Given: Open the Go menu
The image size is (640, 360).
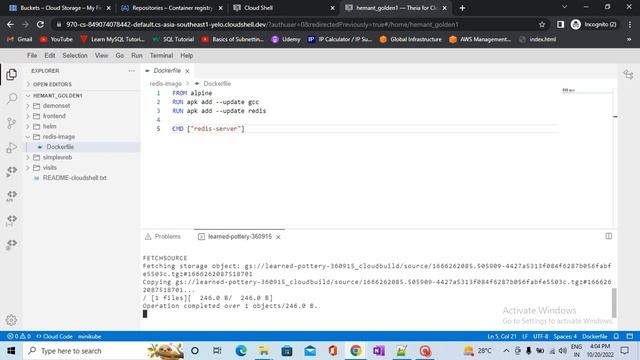Looking at the screenshot, I should coord(120,56).
